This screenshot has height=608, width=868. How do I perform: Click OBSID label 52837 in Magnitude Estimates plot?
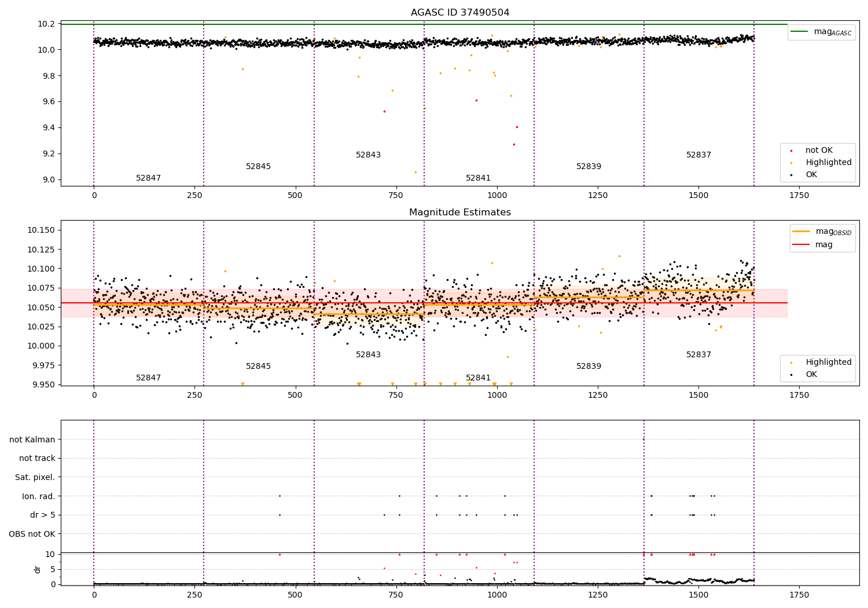[x=698, y=355]
